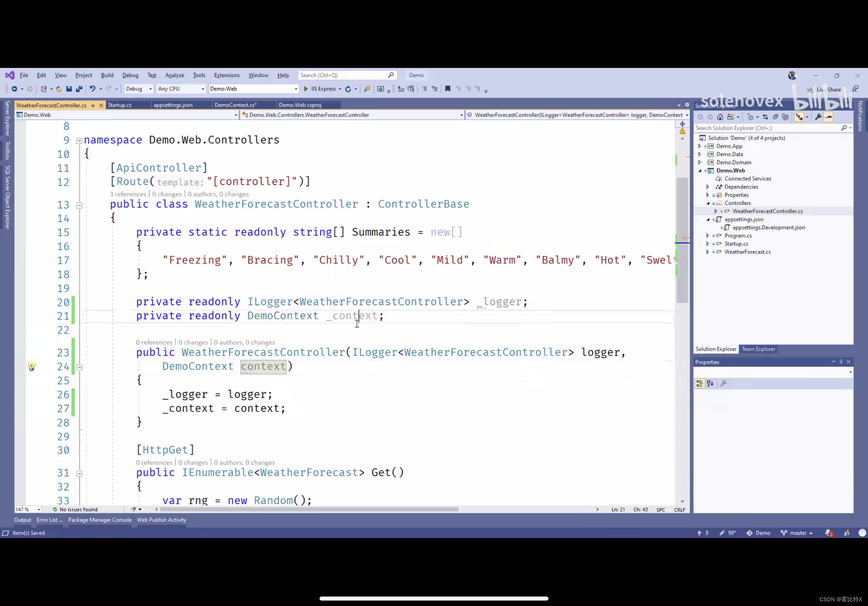Expand the Demo.Domain project node
This screenshot has width=868, height=606.
pos(699,162)
